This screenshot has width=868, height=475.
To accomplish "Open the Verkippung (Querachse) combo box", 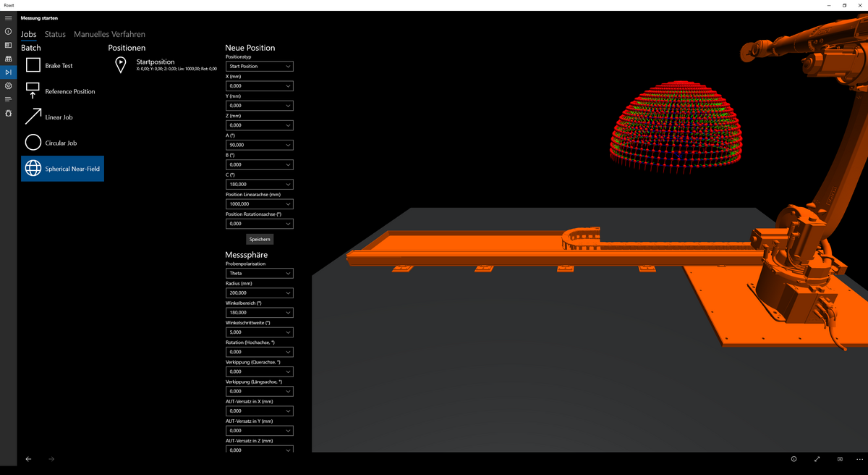I will [x=259, y=371].
